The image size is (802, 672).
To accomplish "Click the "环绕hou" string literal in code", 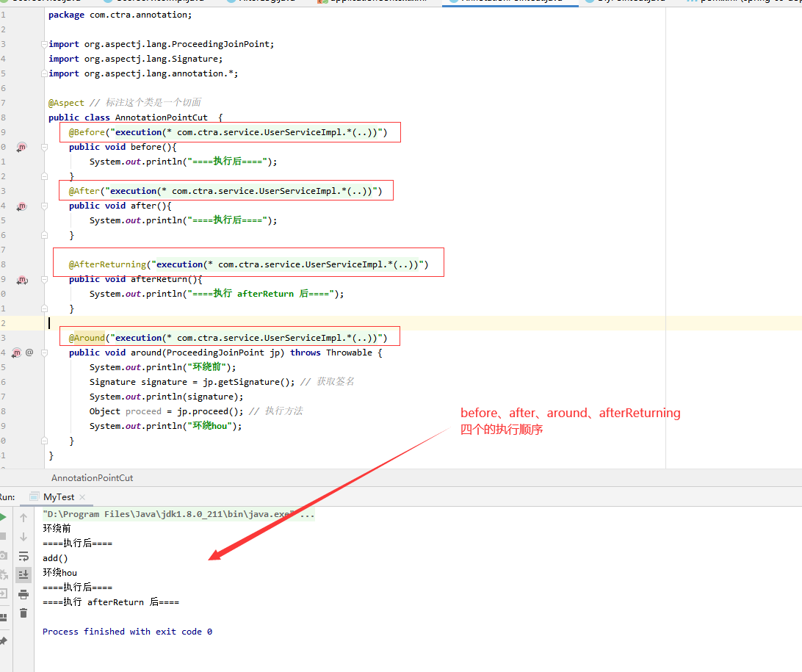I will click(210, 426).
